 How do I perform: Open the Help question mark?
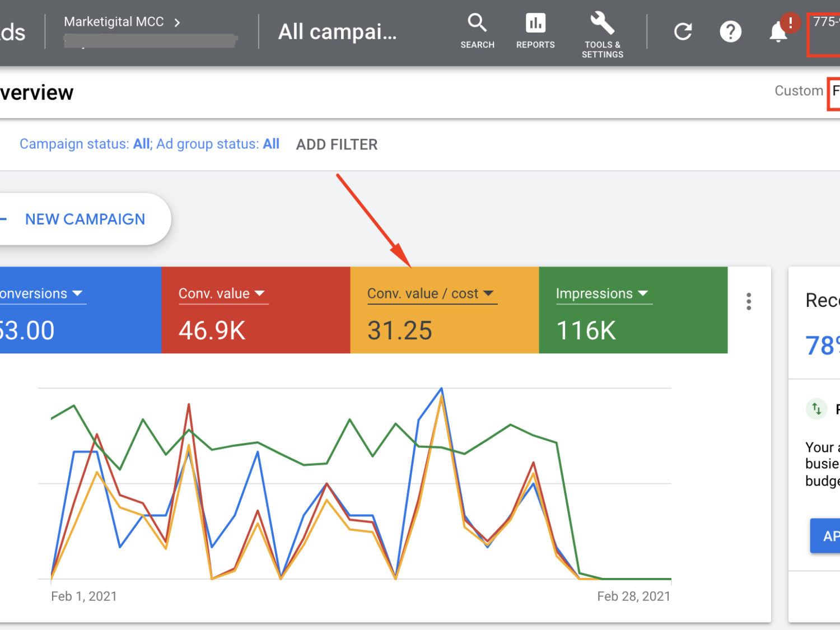coord(730,31)
